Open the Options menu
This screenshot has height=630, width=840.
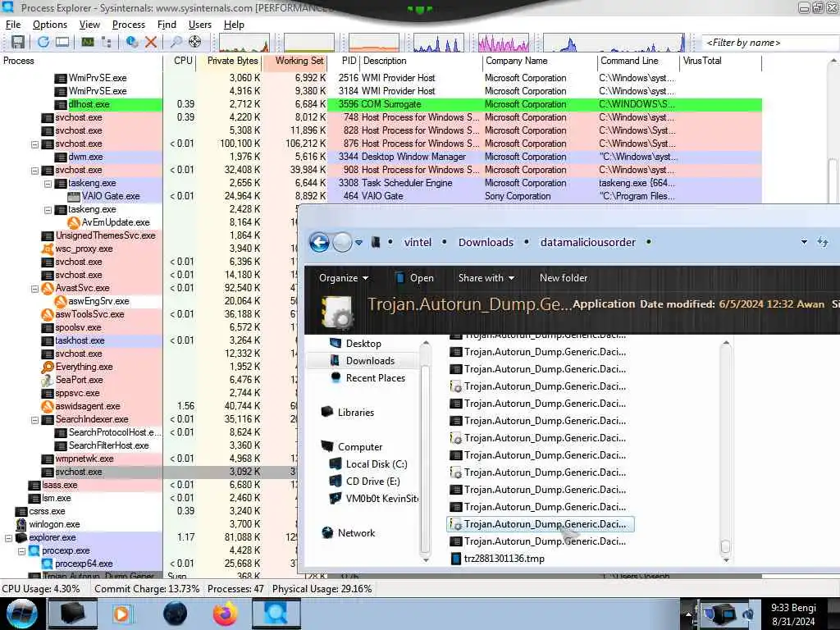click(x=50, y=25)
